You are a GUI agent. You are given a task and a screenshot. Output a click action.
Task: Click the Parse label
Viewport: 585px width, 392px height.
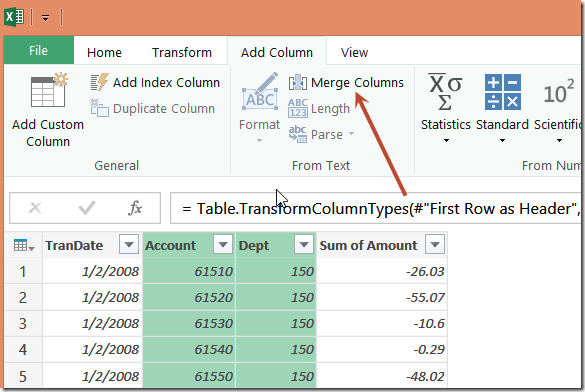(x=327, y=134)
